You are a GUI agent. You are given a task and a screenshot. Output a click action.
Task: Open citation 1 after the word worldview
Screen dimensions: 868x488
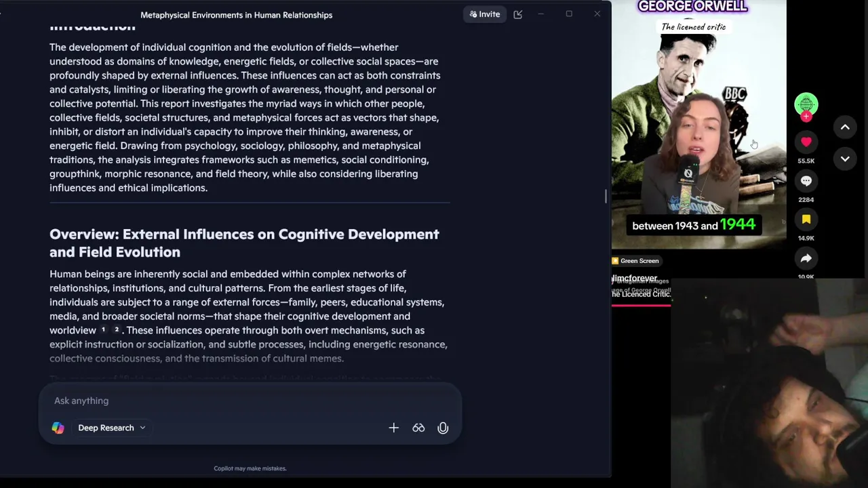[x=104, y=329]
